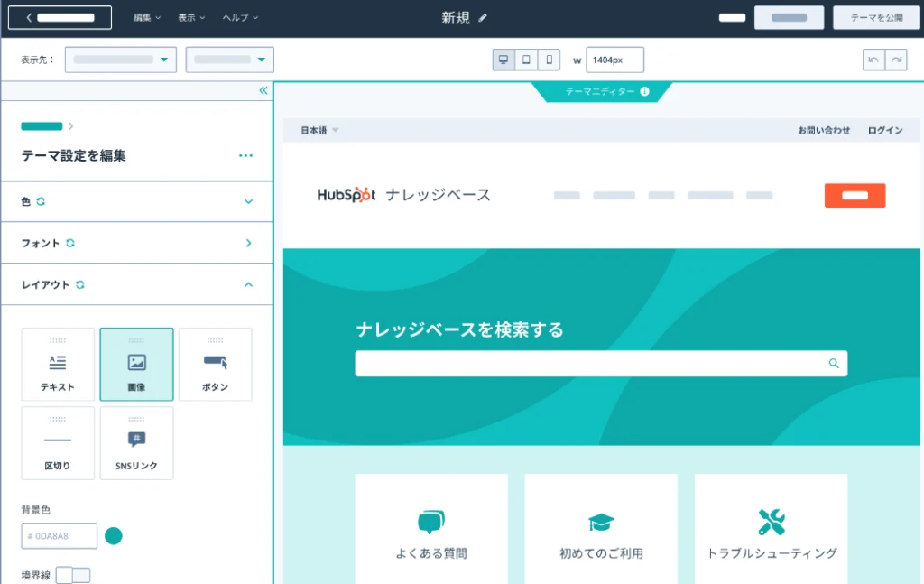Click the gray button left of テーマを公開

pyautogui.click(x=789, y=18)
